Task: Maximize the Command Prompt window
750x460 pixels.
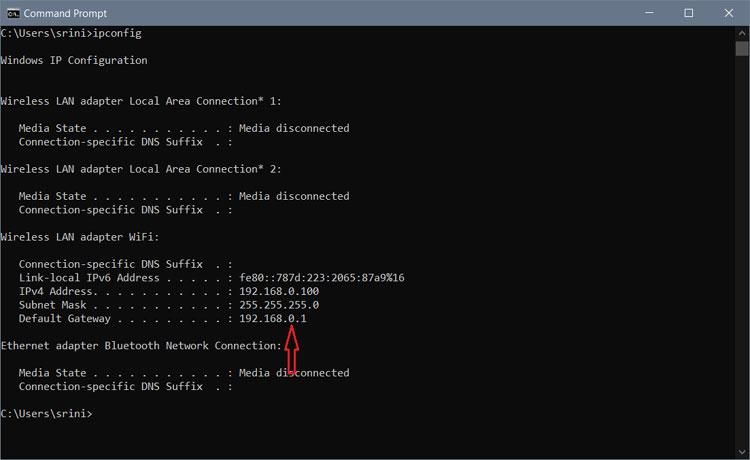Action: pyautogui.click(x=688, y=12)
